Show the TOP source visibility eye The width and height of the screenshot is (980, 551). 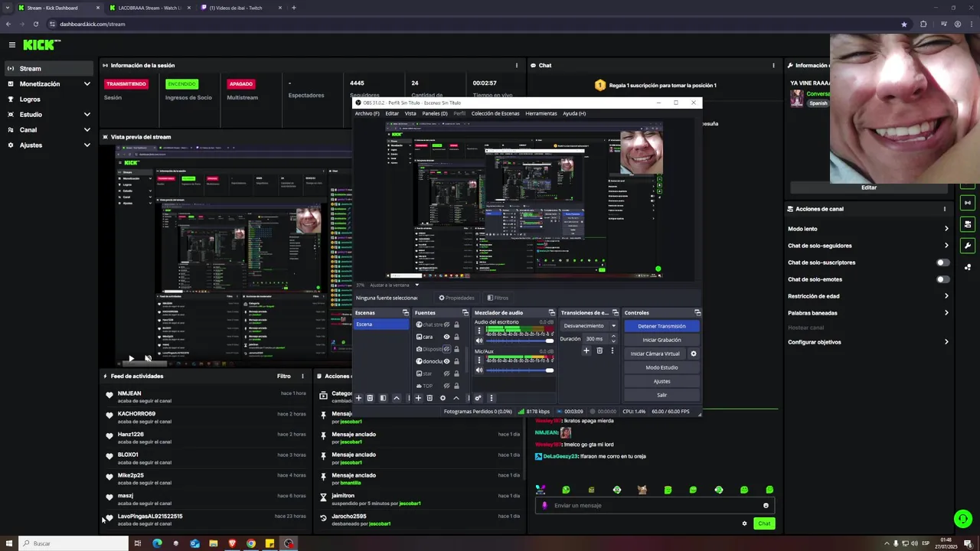pos(446,386)
